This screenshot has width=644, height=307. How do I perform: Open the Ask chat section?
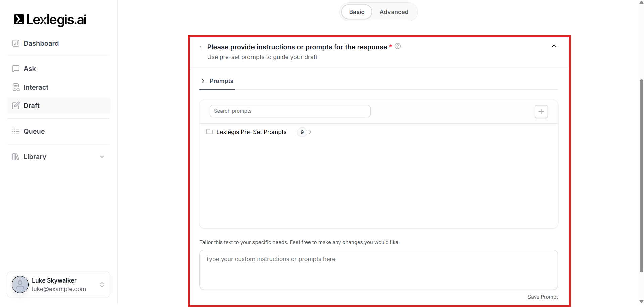click(x=30, y=69)
